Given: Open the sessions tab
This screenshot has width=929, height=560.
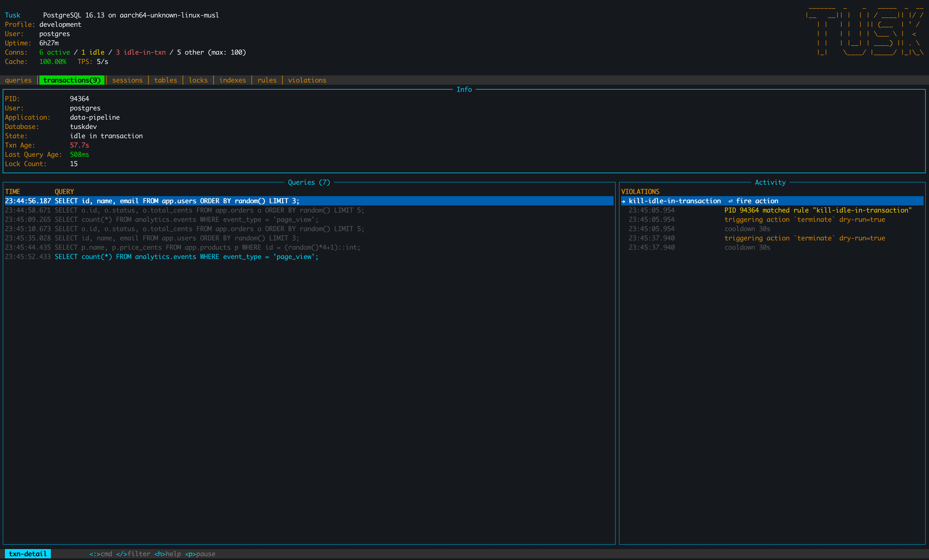Looking at the screenshot, I should coord(127,80).
